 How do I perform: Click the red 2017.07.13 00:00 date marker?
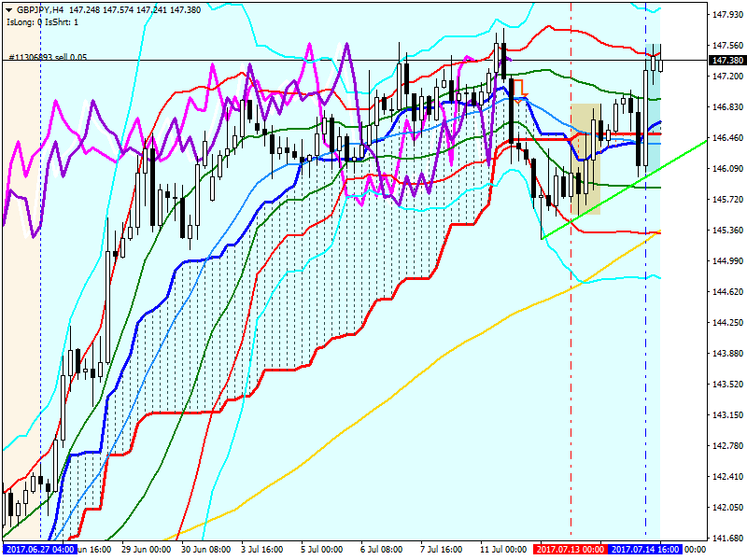(x=571, y=550)
